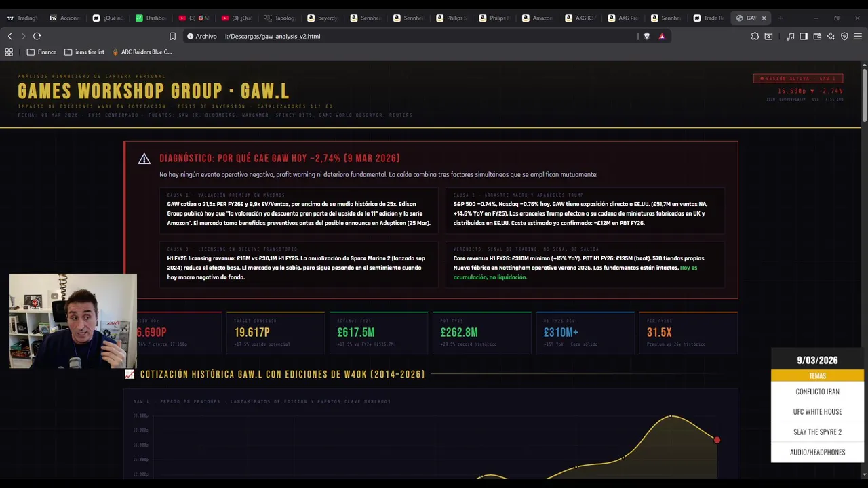868x488 pixels.
Task: Click the warning triangle in Diagnóstico box
Action: 144,159
